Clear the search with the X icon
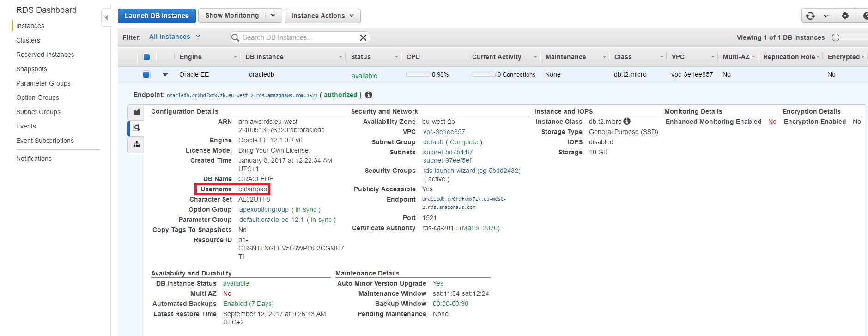The width and height of the screenshot is (868, 336). (363, 37)
